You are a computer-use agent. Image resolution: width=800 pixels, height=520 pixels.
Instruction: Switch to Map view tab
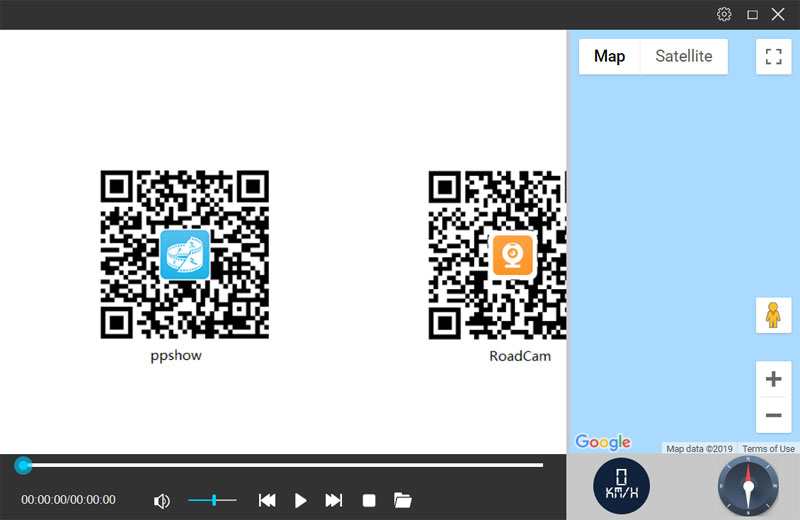[609, 56]
